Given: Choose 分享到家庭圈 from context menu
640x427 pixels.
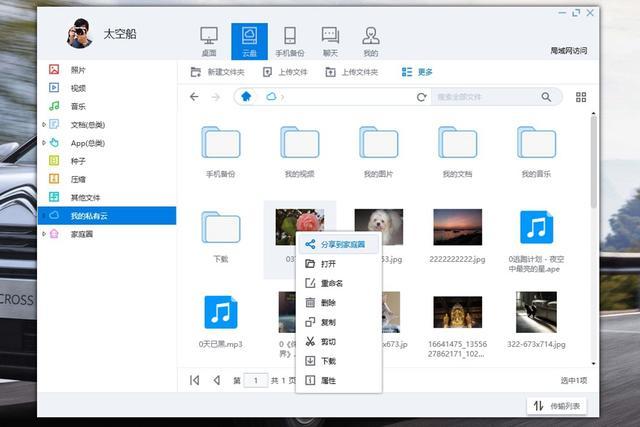Looking at the screenshot, I should click(x=342, y=244).
